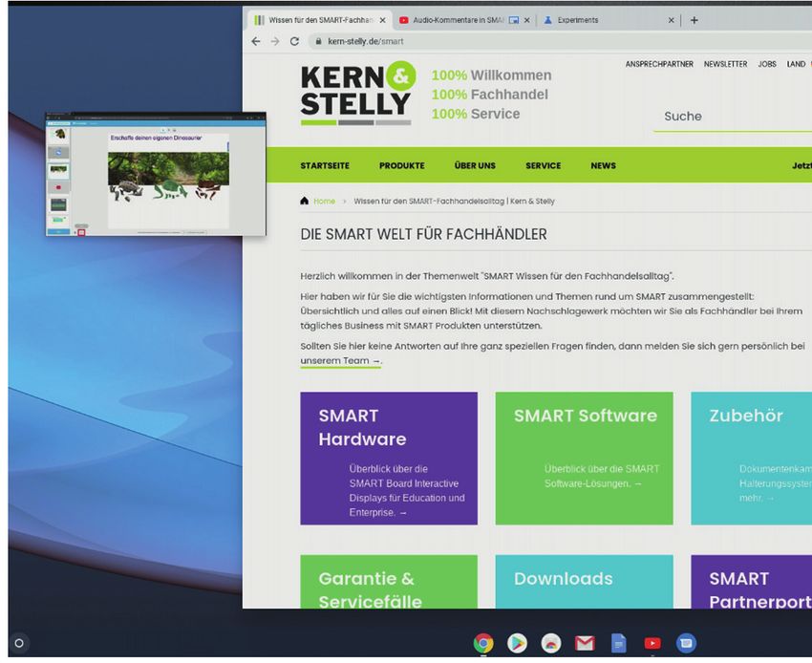812x663 pixels.
Task: Open the PRODUKTE navigation menu
Action: (401, 165)
